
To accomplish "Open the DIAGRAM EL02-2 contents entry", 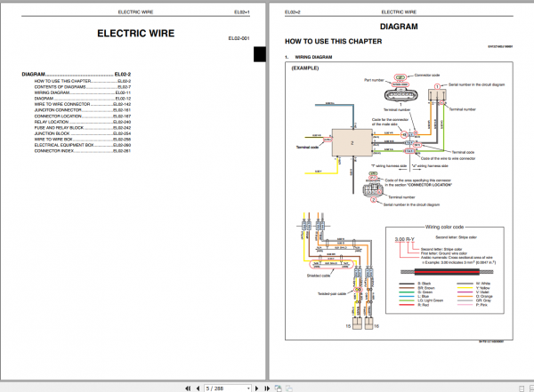I will click(77, 74).
